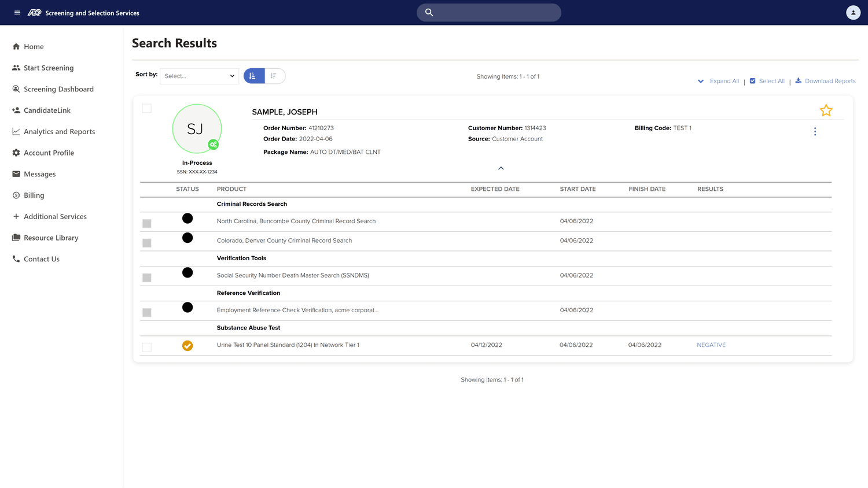Check the Buncombe County record checkbox
Image resolution: width=868 pixels, height=488 pixels.
click(147, 224)
